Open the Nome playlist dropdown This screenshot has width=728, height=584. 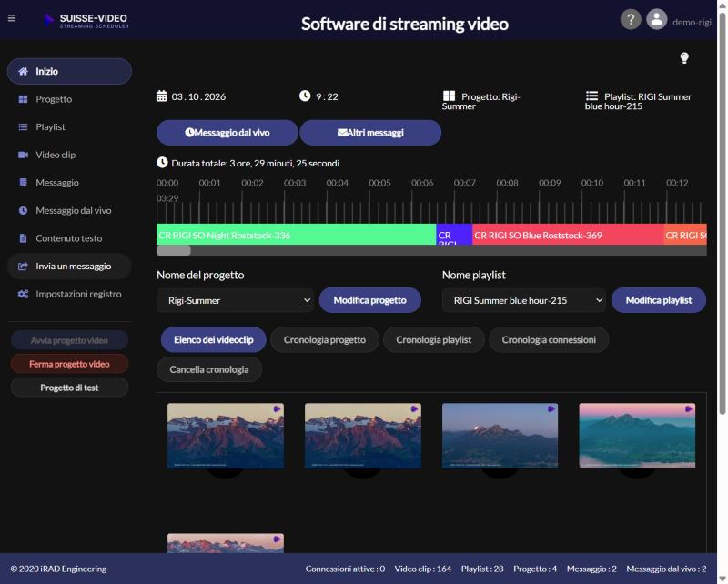tap(524, 300)
